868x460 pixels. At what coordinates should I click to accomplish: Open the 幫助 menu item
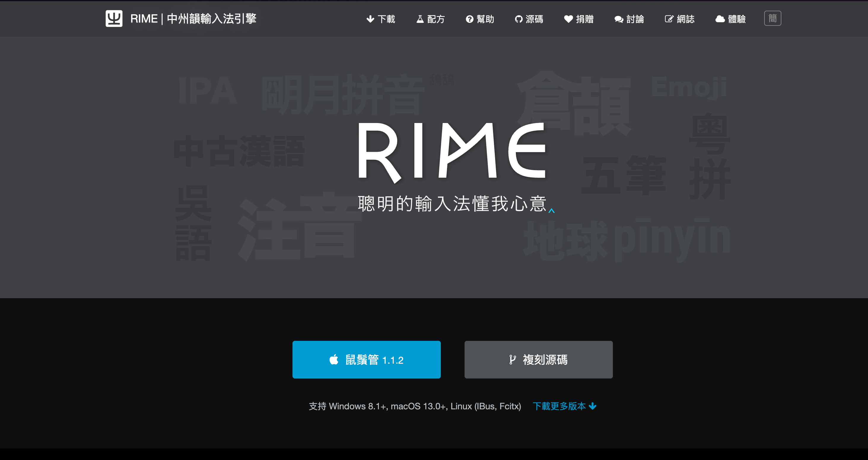pos(480,19)
